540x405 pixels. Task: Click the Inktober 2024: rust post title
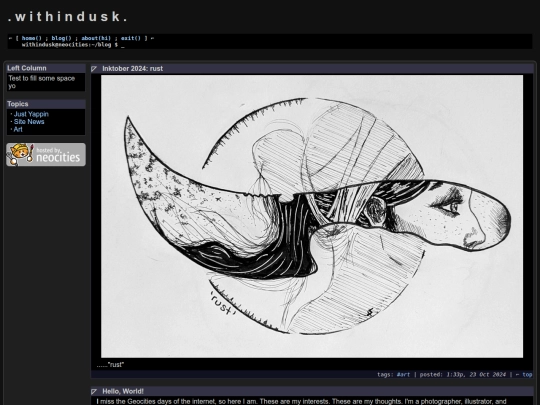(x=133, y=69)
